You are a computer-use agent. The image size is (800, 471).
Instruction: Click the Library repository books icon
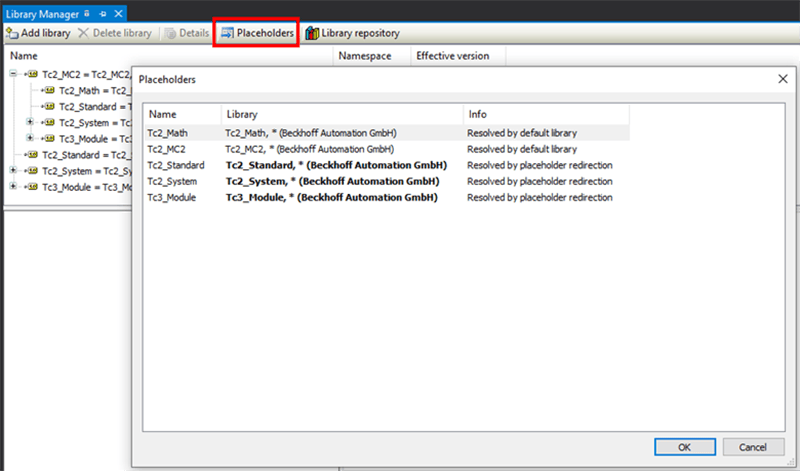point(312,33)
